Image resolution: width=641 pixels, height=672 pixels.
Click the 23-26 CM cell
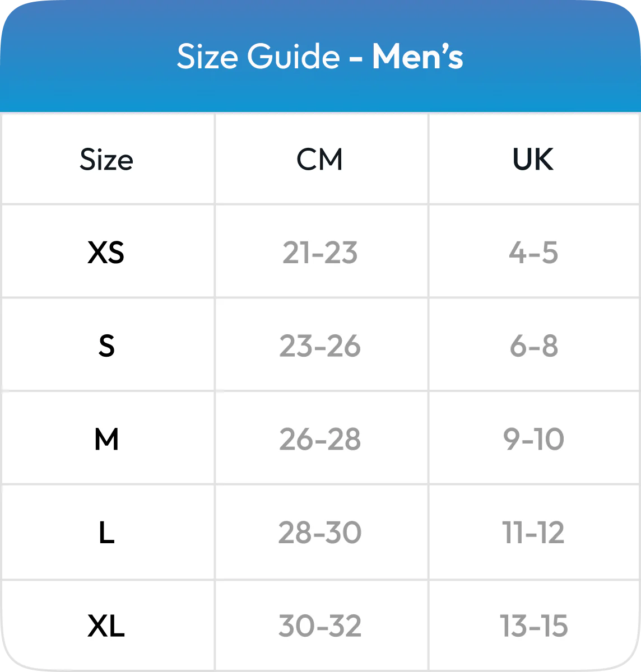click(x=320, y=347)
